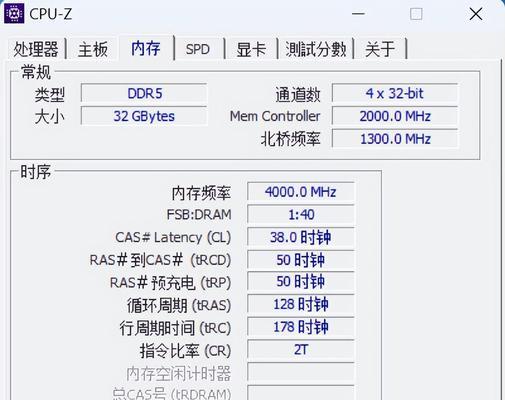This screenshot has width=505, height=400.
Task: Select the FSB:DRAM 1:40 value
Action: point(301,214)
